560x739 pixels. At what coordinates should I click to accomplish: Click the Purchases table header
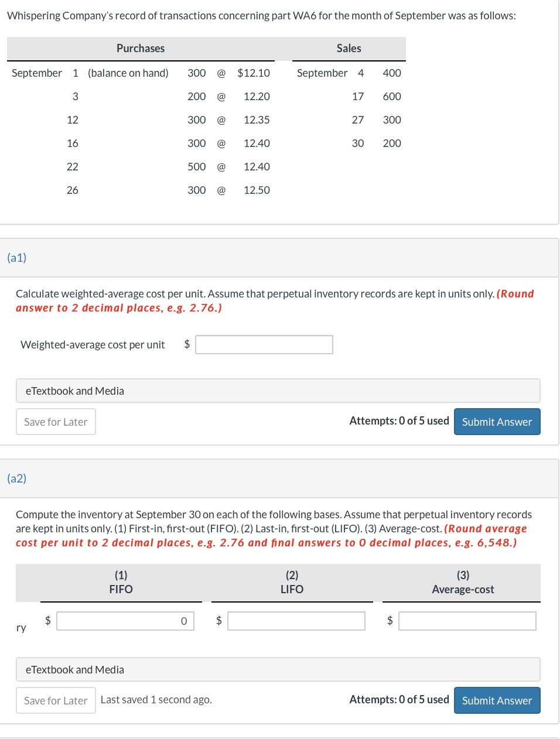[141, 49]
